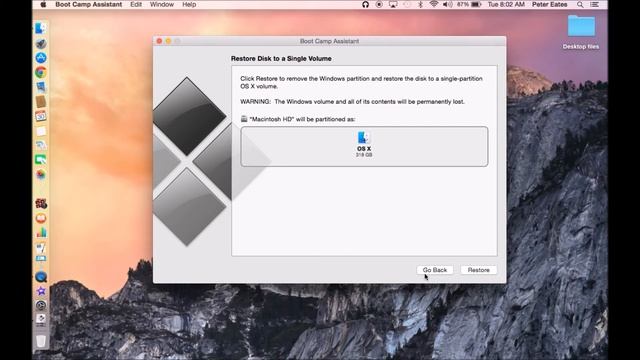
Task: Open Mail stamp icon in the Dock
Action: (x=41, y=87)
